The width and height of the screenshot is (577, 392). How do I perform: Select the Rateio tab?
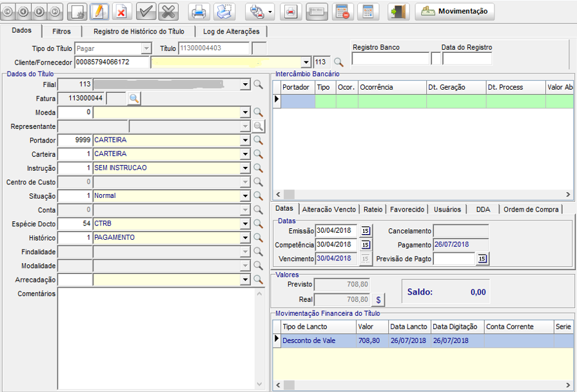click(x=373, y=209)
